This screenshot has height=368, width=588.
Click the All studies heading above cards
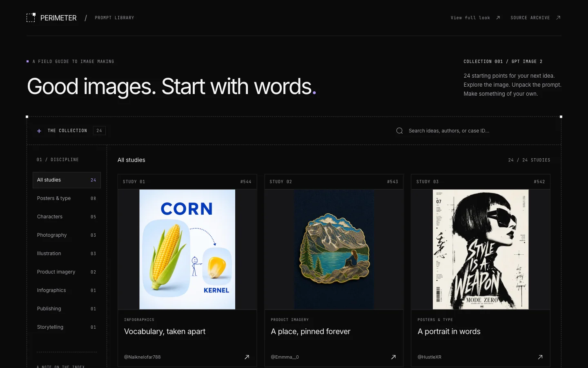pyautogui.click(x=131, y=160)
